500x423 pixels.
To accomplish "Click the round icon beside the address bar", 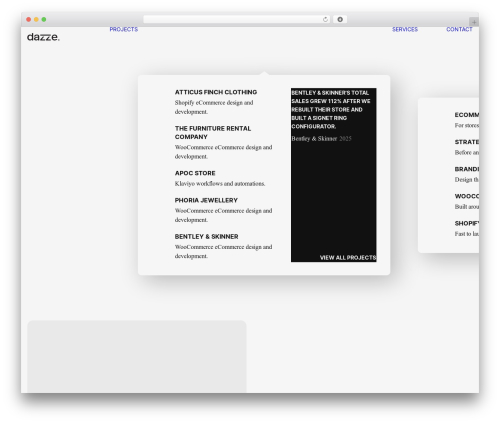I will pos(340,19).
